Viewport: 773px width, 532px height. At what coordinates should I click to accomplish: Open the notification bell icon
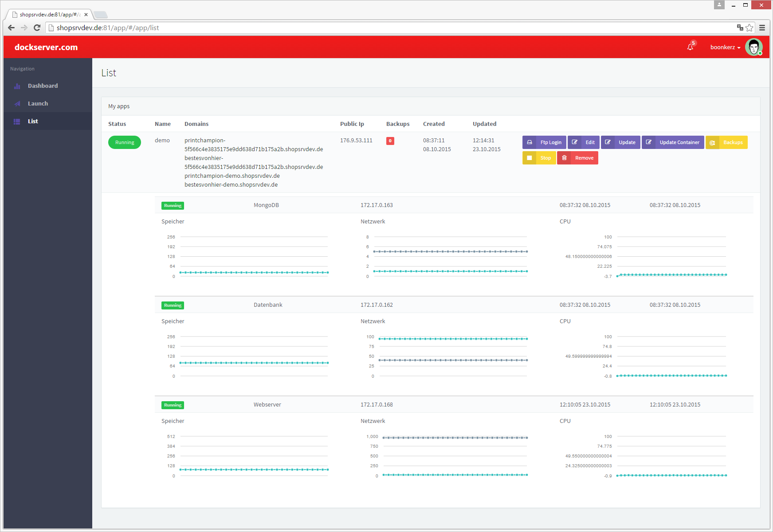690,47
